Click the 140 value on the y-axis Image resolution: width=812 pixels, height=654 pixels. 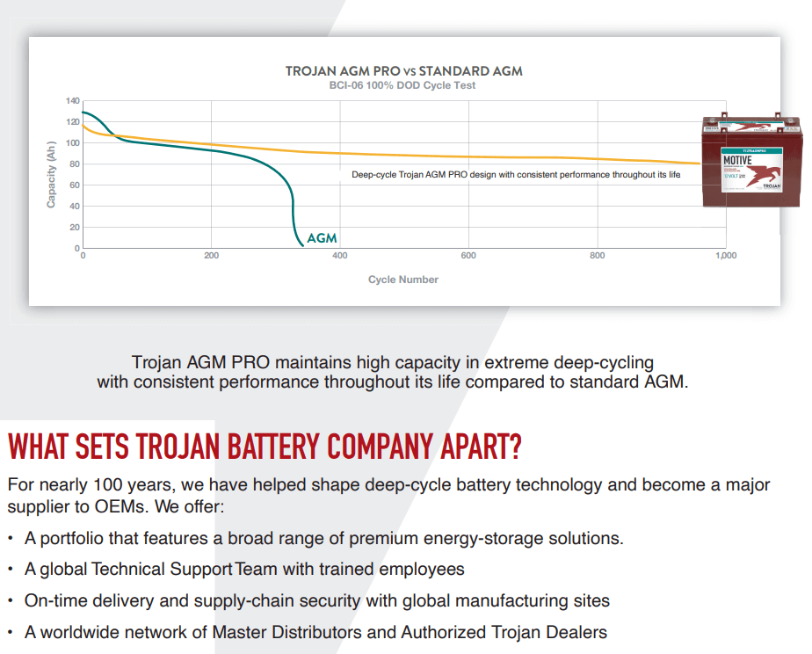(x=72, y=101)
